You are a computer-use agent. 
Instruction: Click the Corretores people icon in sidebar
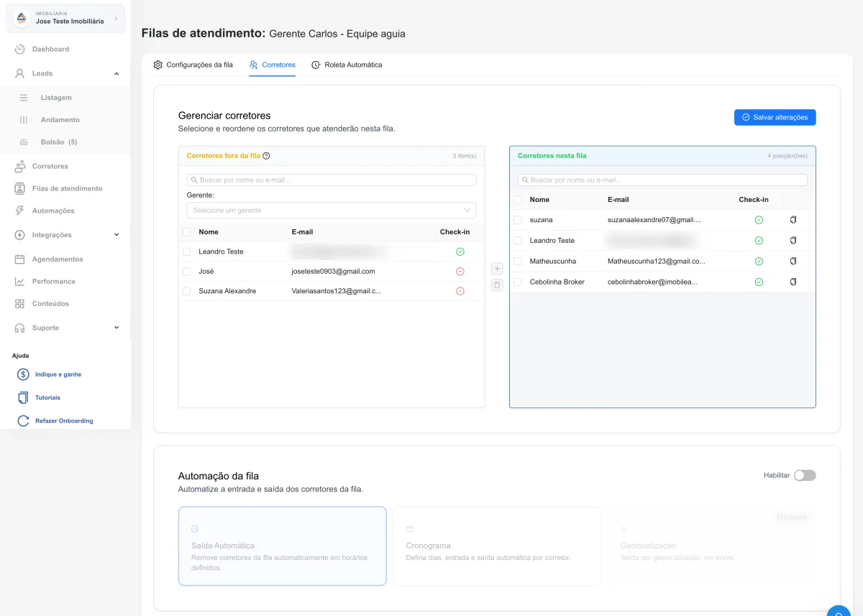(20, 166)
